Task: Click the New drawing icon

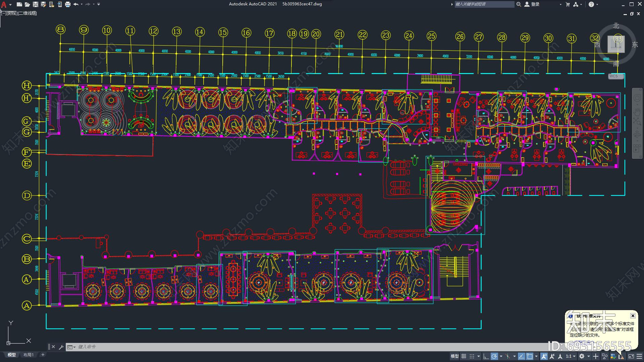Action: [19, 4]
